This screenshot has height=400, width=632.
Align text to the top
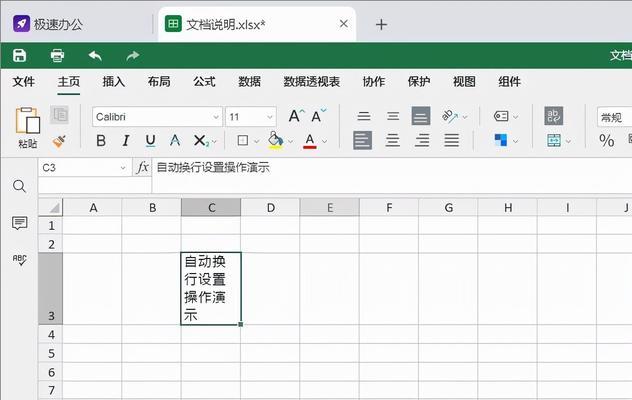point(364,116)
